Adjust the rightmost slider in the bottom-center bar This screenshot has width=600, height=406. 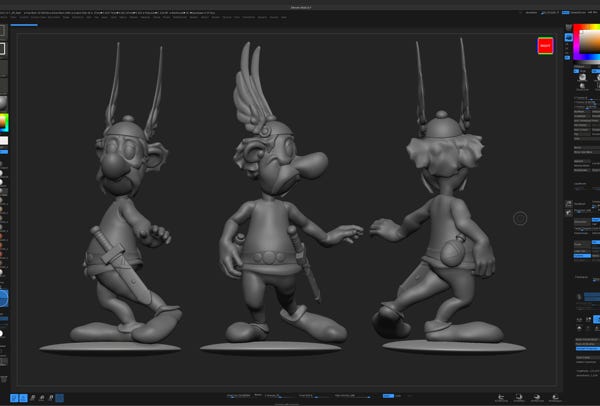pos(354,396)
